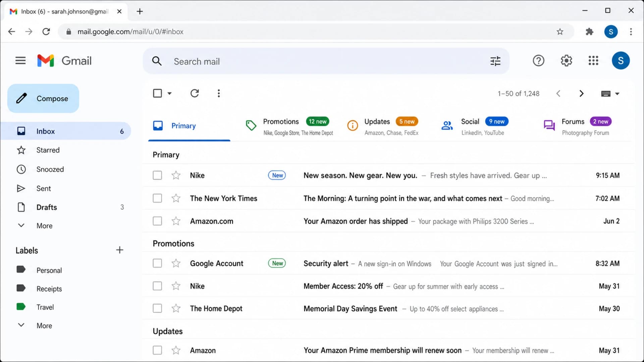This screenshot has width=644, height=362.
Task: Star the Google Account security alert
Action: 176,263
